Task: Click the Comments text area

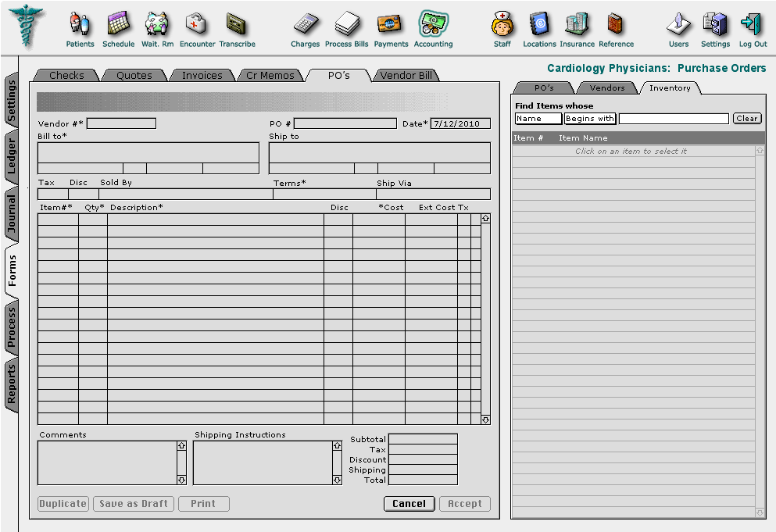Action: point(107,462)
